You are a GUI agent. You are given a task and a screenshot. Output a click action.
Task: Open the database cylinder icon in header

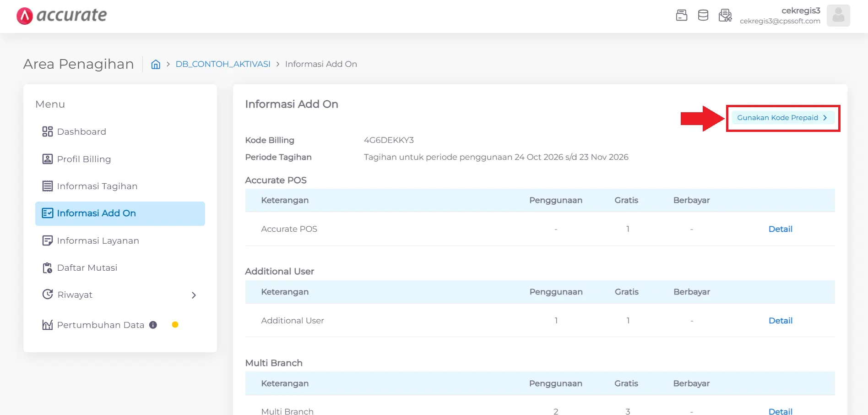(703, 15)
